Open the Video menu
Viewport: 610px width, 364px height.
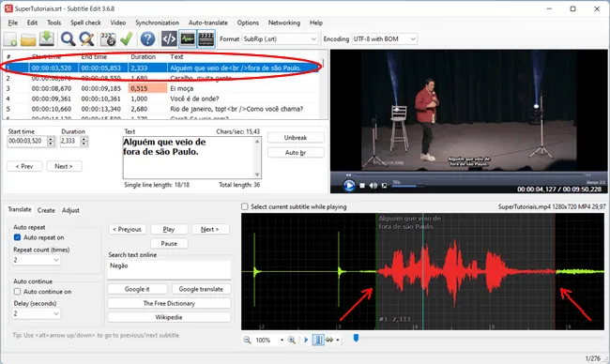pos(118,23)
